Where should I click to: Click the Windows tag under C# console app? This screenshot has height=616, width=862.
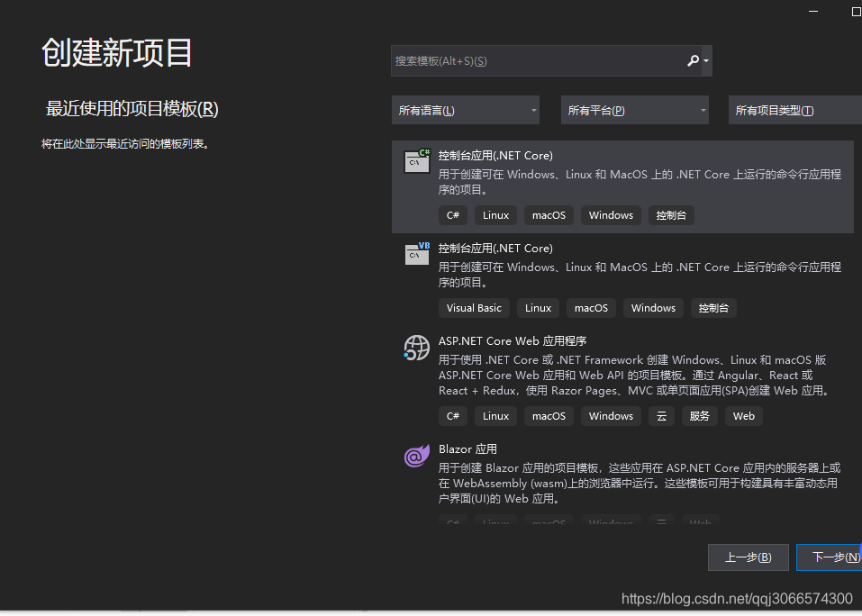pyautogui.click(x=611, y=215)
